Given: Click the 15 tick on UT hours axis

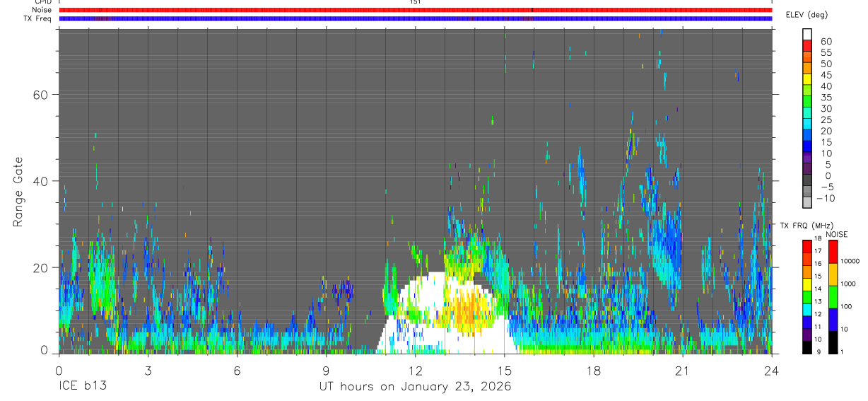Looking at the screenshot, I should [505, 370].
